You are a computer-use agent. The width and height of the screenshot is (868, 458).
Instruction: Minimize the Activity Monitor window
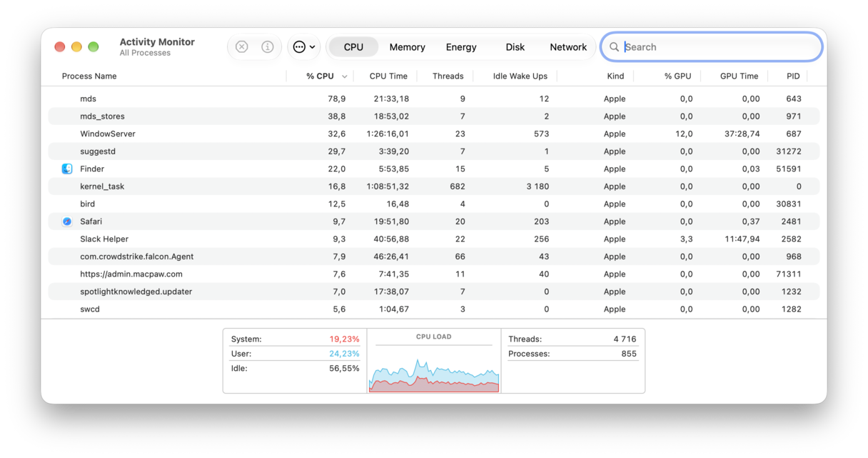[76, 47]
